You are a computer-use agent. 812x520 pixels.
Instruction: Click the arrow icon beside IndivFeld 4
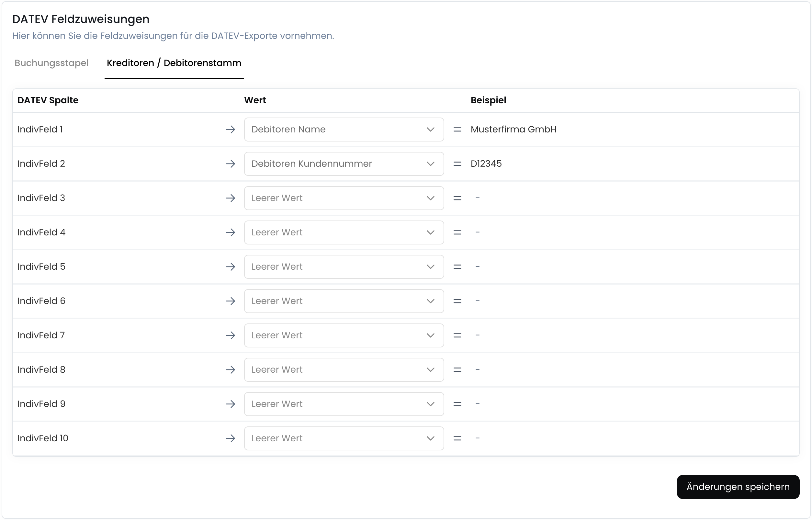(x=231, y=232)
